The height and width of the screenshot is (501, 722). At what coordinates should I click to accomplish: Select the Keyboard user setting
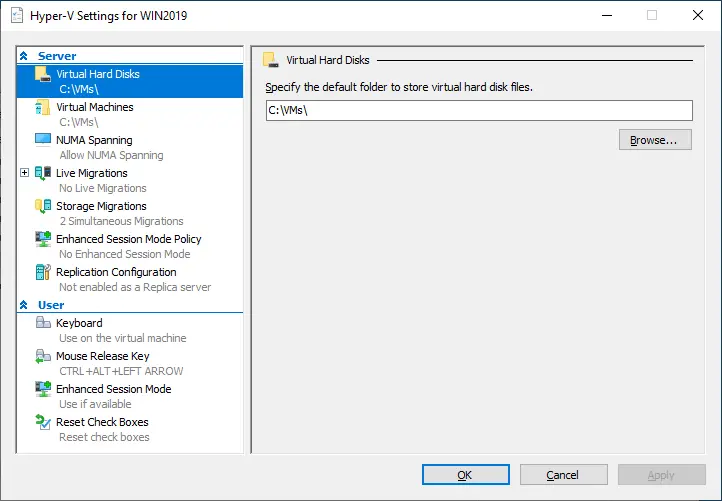(x=130, y=330)
